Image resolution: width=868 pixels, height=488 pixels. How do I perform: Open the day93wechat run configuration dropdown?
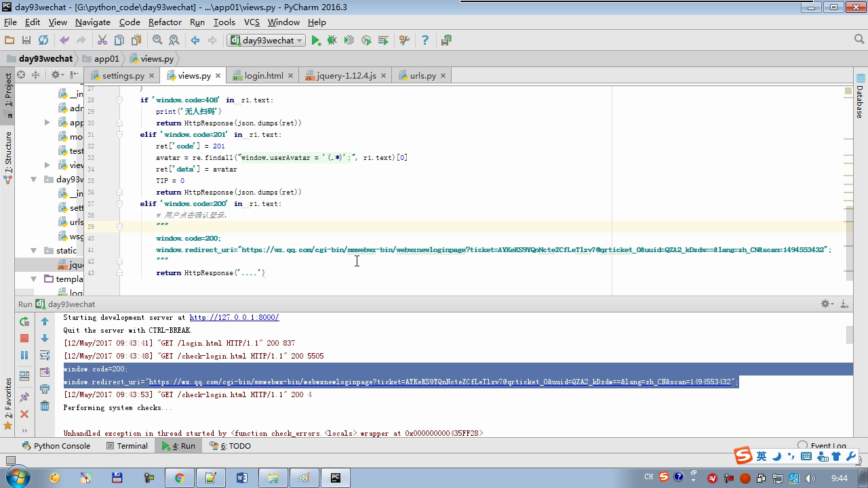tap(267, 41)
